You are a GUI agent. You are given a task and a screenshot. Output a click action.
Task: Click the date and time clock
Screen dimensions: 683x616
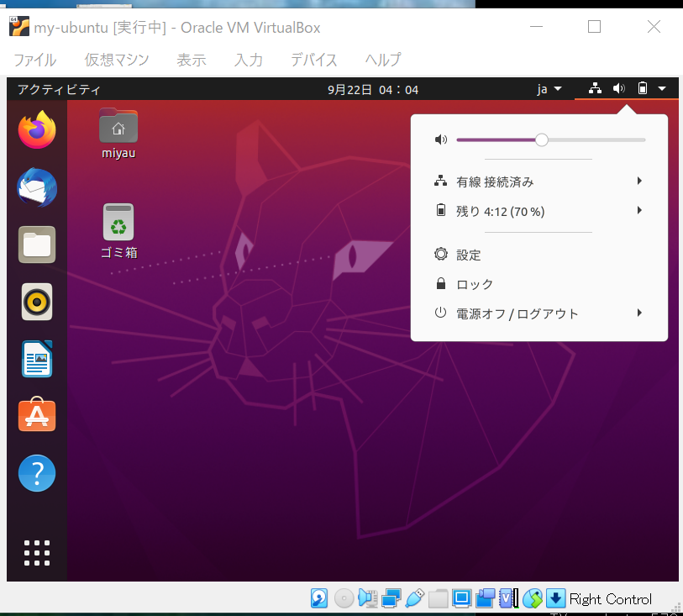[x=373, y=90]
